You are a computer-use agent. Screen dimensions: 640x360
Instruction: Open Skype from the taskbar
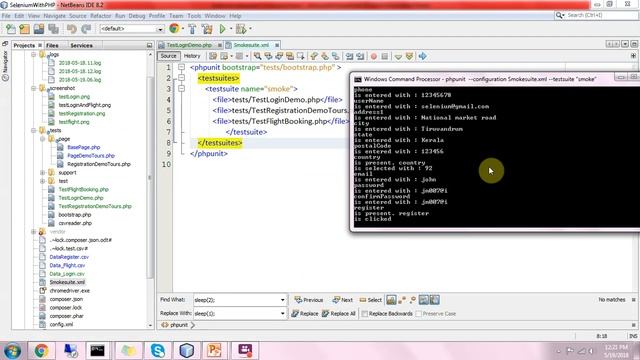[158, 351]
